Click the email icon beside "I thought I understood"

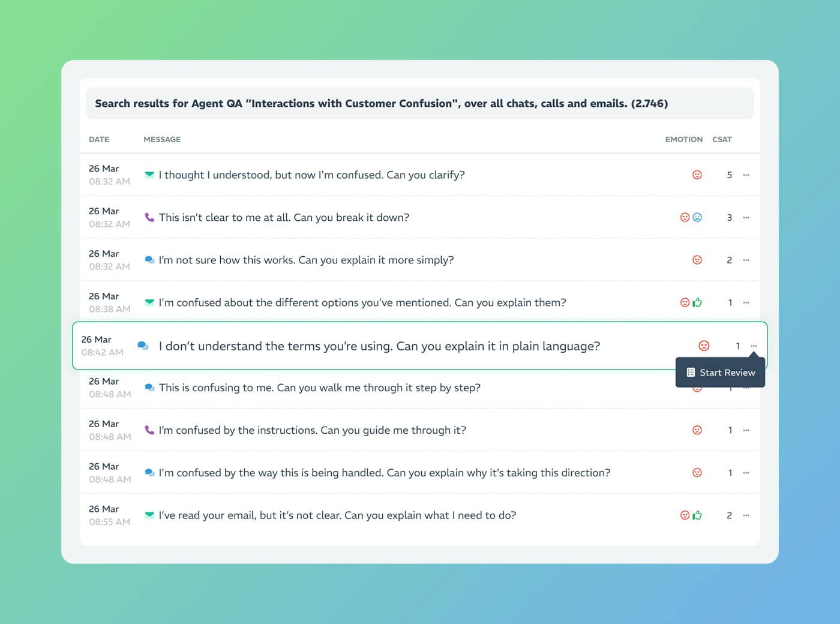click(149, 175)
